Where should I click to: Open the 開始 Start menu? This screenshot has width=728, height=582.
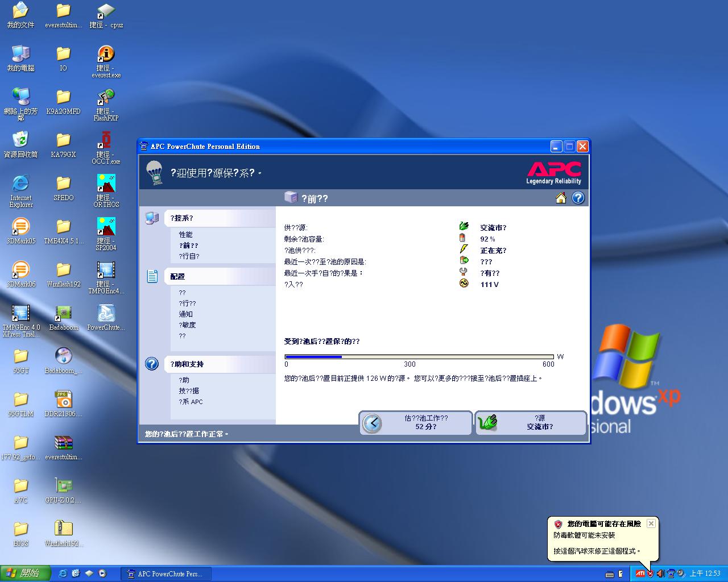coord(25,573)
